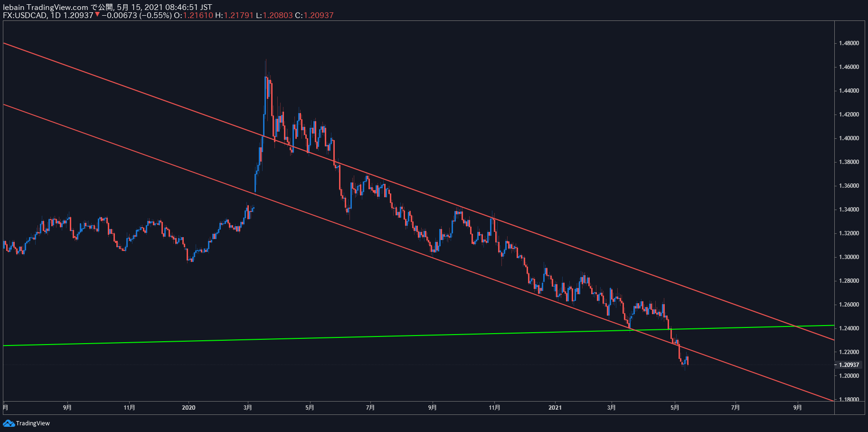The width and height of the screenshot is (868, 432).
Task: Click the 1.24000 price axis label
Action: click(x=849, y=328)
